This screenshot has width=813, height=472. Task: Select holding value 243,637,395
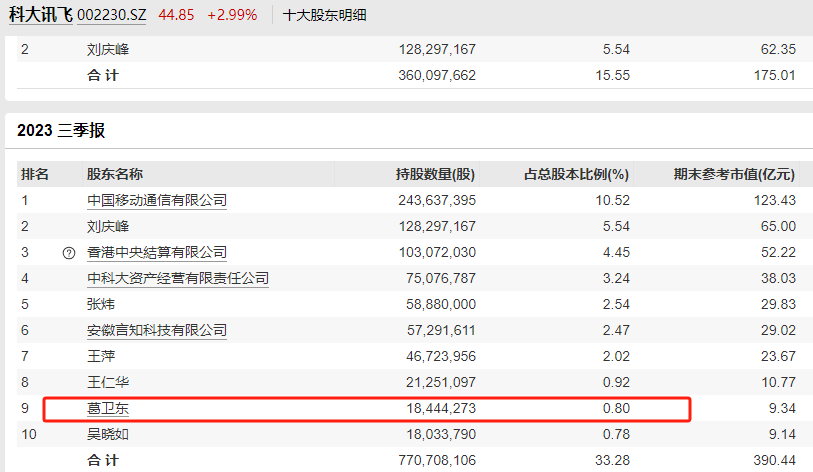coord(437,200)
